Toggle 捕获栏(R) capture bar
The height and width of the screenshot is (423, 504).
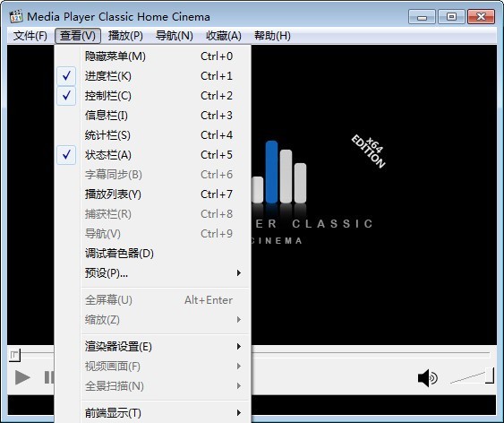[153, 214]
